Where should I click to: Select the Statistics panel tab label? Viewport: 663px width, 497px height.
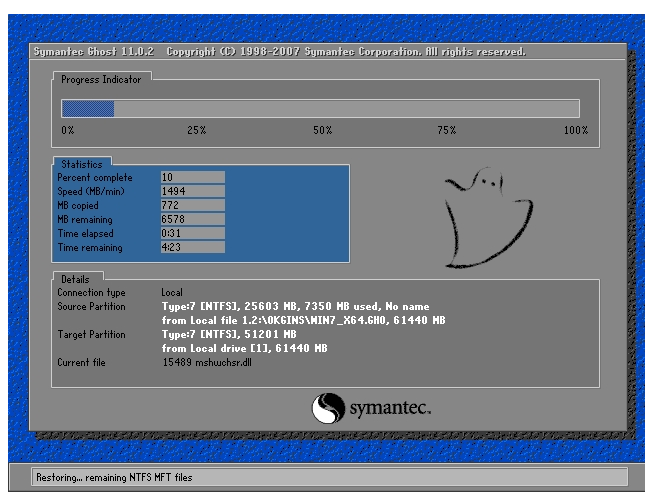[84, 164]
